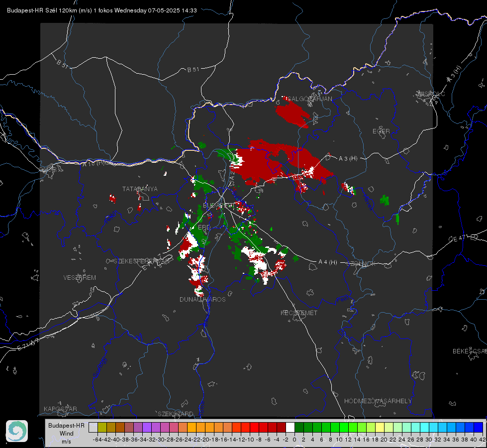Select the dark red swatch left of white
Image resolution: width=487 pixels, height=448 pixels.
pos(281,428)
